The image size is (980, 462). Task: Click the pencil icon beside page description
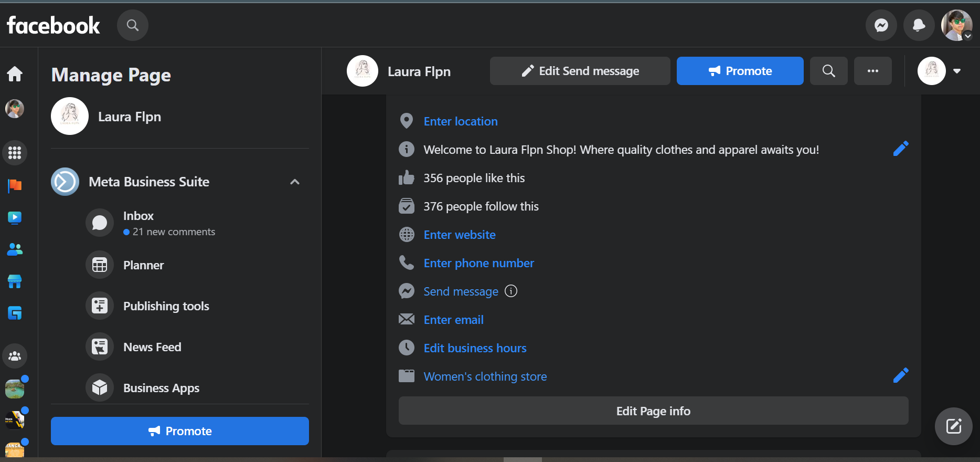coord(901,149)
